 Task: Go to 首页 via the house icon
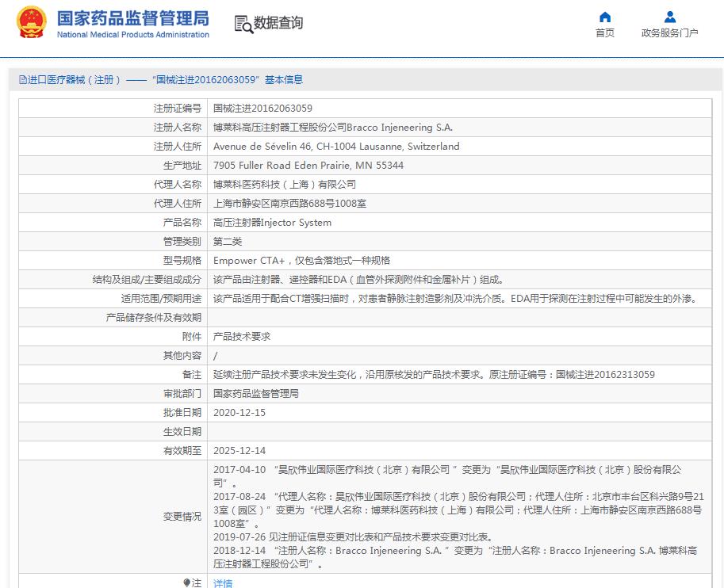[605, 17]
